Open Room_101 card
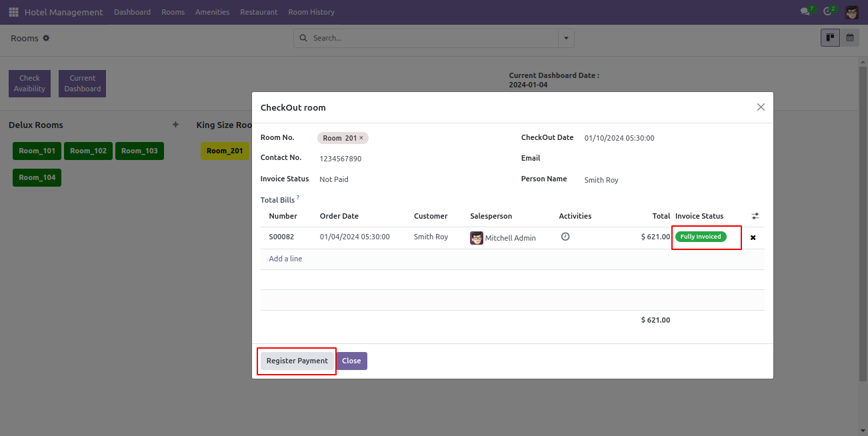The height and width of the screenshot is (436, 868). pos(37,151)
